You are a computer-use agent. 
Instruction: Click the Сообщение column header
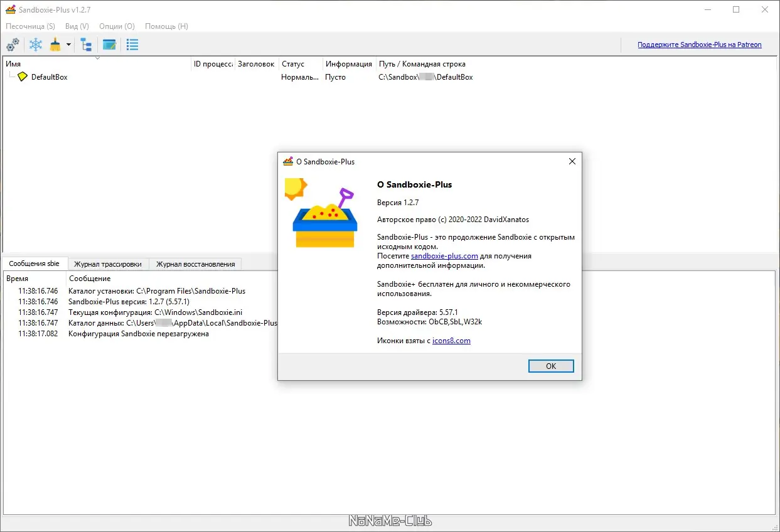coord(90,279)
